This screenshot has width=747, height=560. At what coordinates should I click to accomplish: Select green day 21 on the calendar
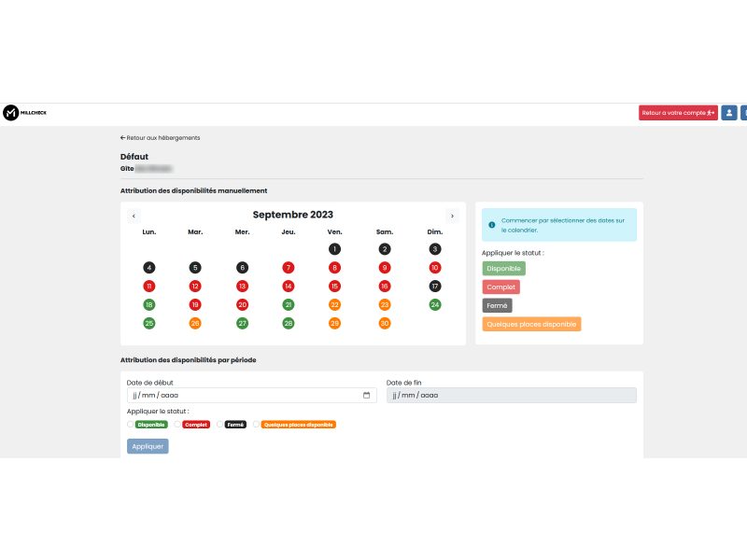[289, 305]
